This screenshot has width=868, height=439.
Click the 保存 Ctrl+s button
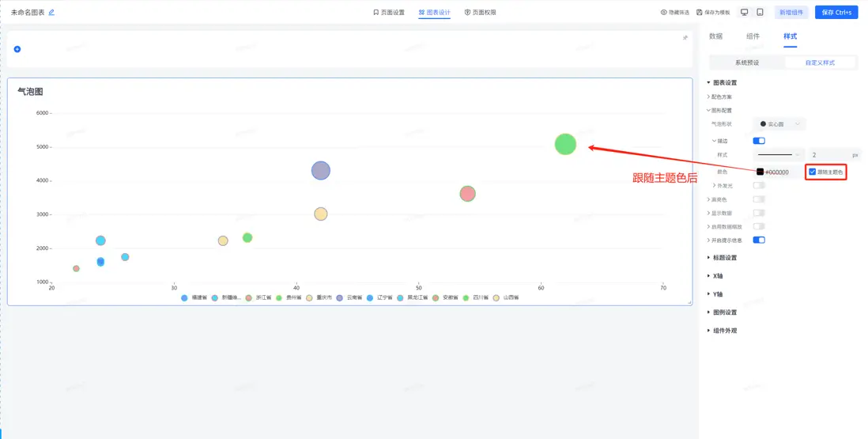pos(836,12)
